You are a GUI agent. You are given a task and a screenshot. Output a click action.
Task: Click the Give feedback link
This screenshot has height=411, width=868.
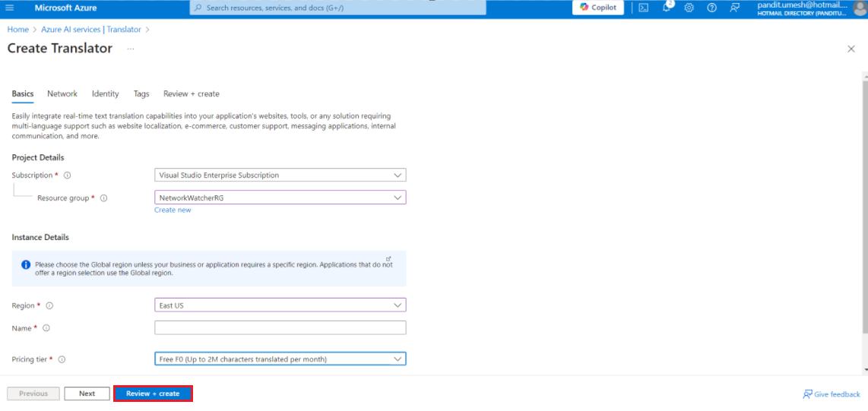tap(837, 394)
